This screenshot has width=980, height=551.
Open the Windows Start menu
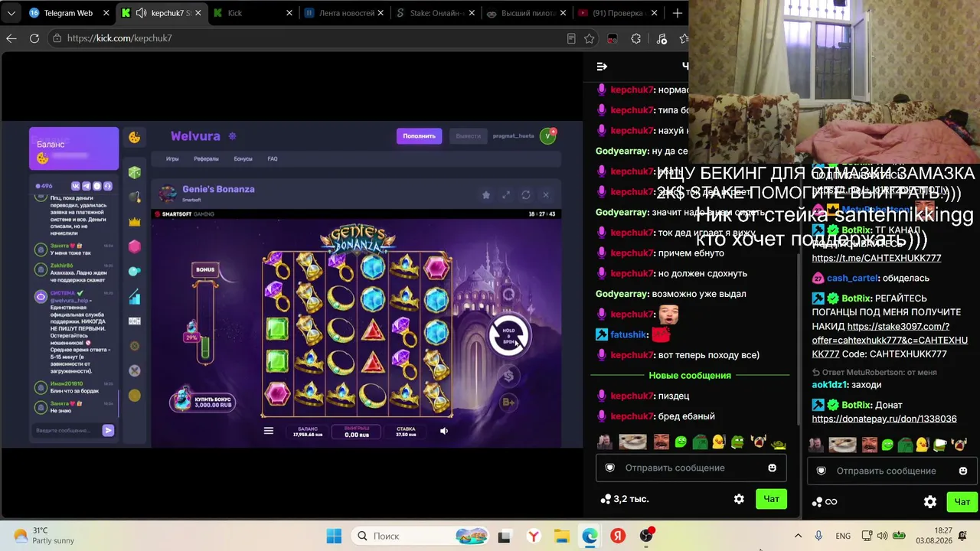pyautogui.click(x=334, y=536)
